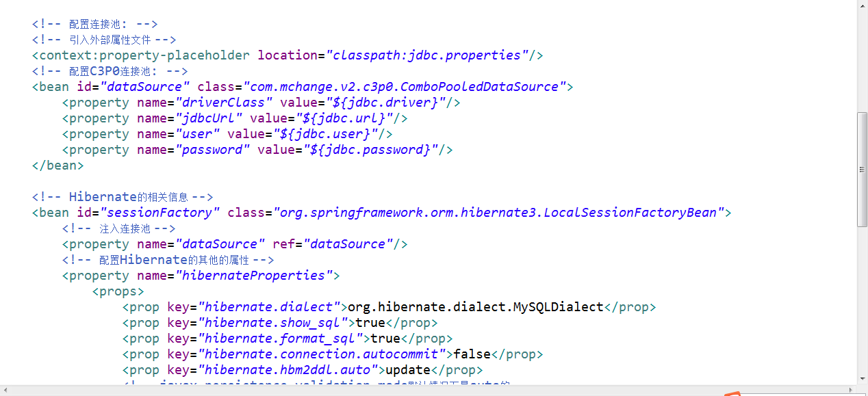Click the vertical scrollbar up arrow

(863, 5)
